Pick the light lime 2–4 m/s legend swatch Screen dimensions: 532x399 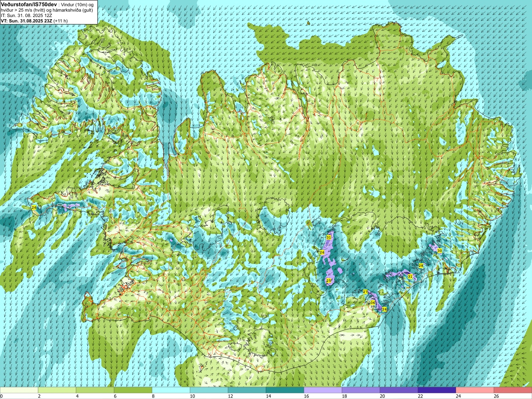tap(57, 390)
